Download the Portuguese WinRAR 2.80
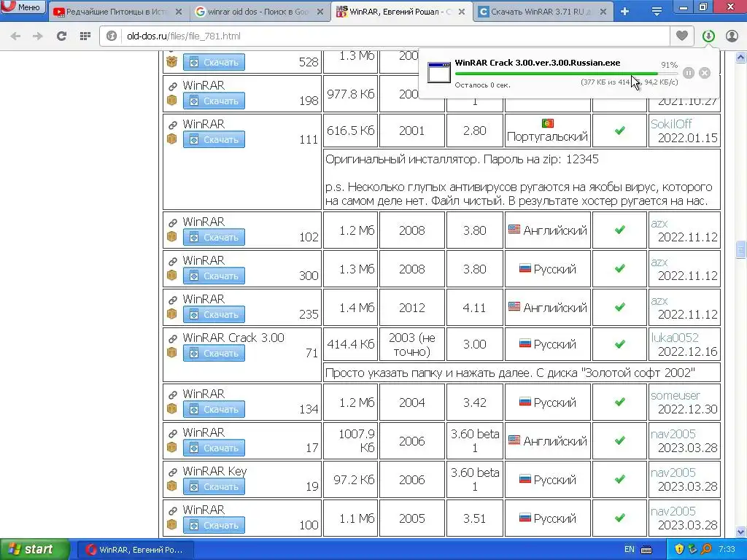The image size is (747, 560). (x=214, y=139)
